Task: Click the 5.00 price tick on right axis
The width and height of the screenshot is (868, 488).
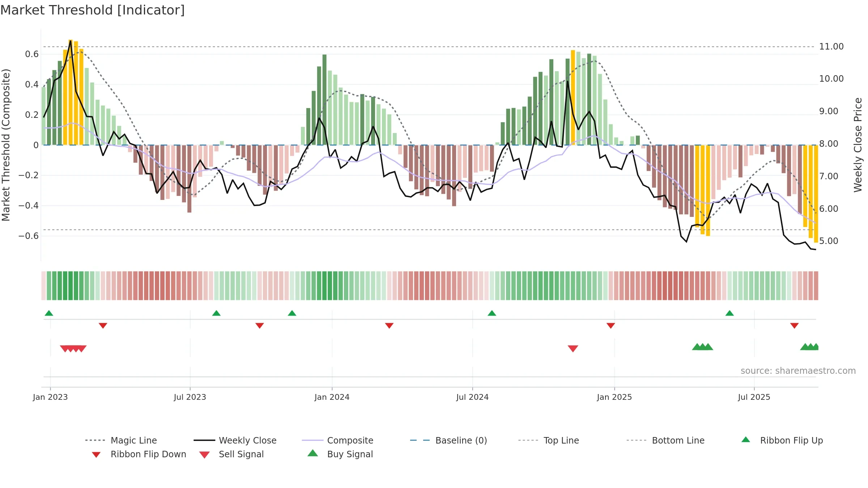Action: pos(829,241)
